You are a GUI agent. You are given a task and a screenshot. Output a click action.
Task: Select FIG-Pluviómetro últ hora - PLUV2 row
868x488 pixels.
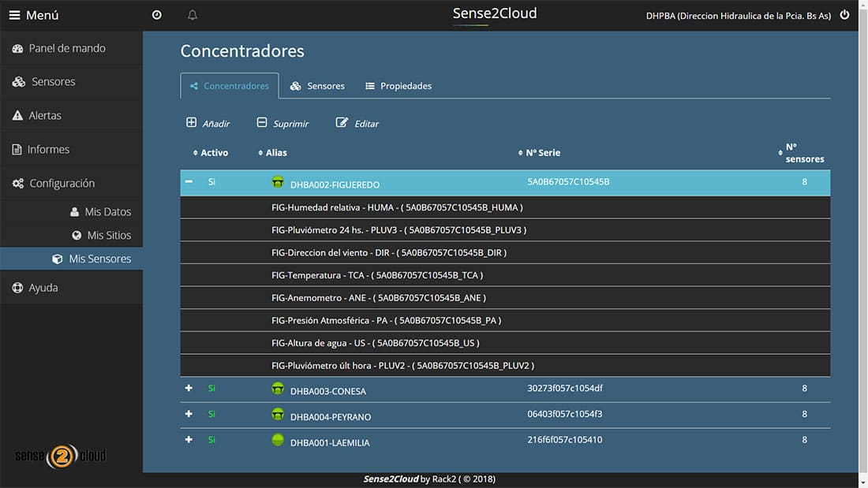click(505, 367)
